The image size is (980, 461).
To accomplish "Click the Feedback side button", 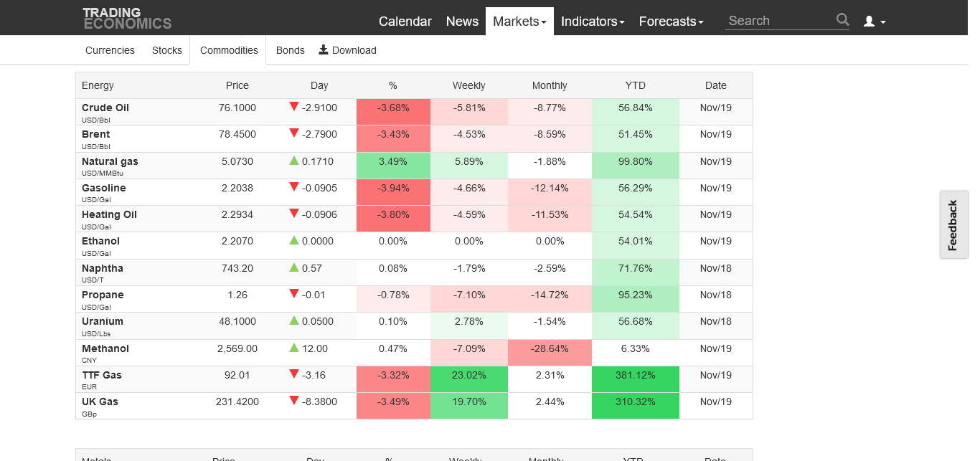I will (953, 225).
